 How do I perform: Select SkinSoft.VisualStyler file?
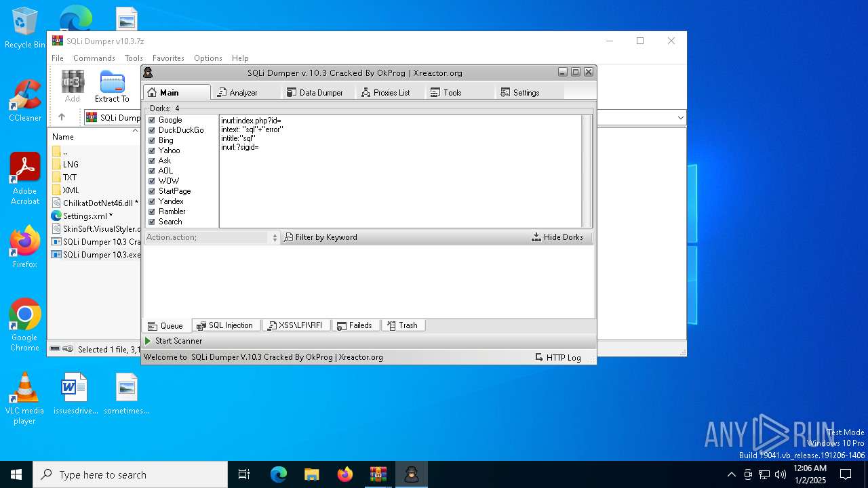click(96, 229)
